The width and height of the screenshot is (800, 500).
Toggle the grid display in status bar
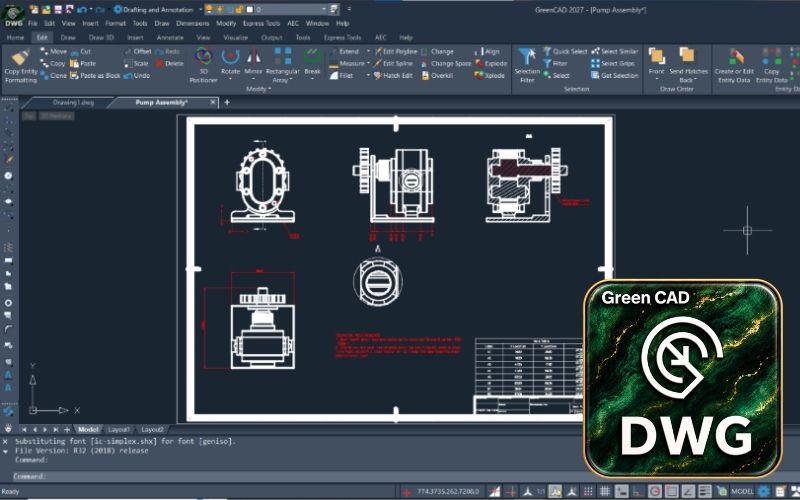pos(605,491)
